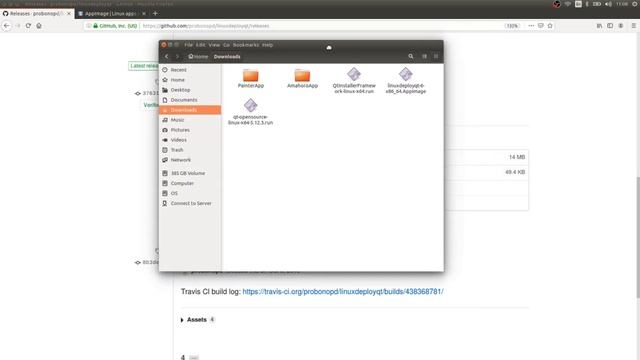
Task: Open the Go menu
Action: (x=227, y=45)
